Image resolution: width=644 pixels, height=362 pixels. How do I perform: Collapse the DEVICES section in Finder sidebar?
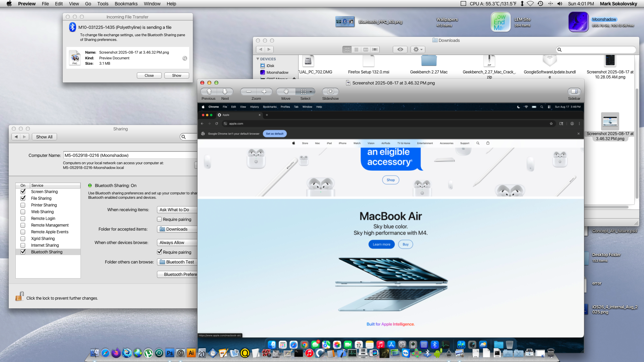pyautogui.click(x=258, y=59)
